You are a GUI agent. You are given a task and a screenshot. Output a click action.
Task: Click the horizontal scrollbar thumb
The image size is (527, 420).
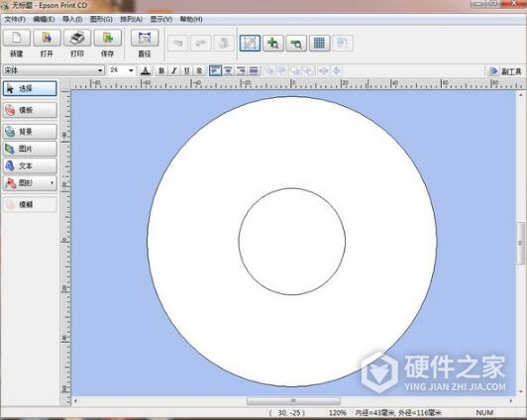(293, 400)
